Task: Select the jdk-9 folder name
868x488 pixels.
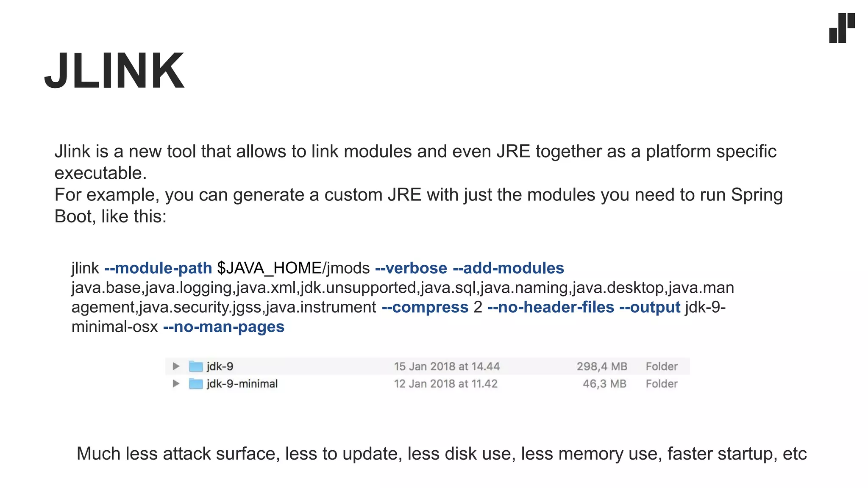Action: 220,366
